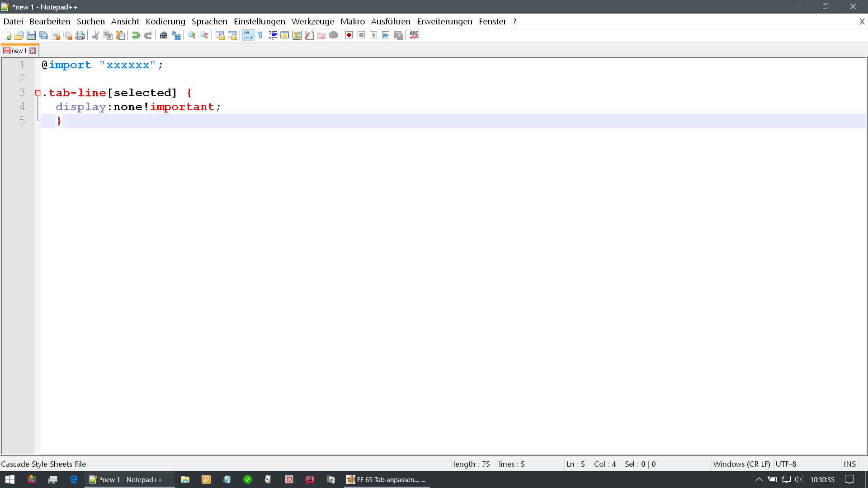Click the Zoom in magnifier icon
Image resolution: width=868 pixels, height=488 pixels.
pyautogui.click(x=192, y=35)
